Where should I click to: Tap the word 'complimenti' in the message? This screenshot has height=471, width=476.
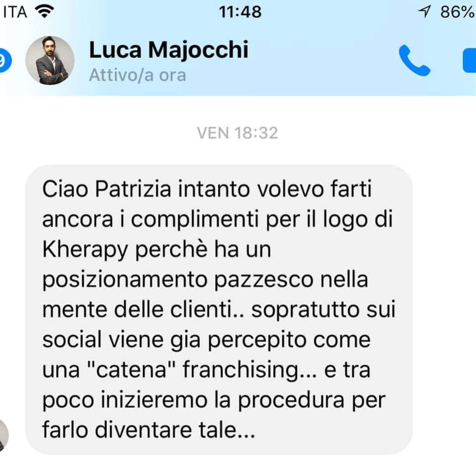coord(194,220)
